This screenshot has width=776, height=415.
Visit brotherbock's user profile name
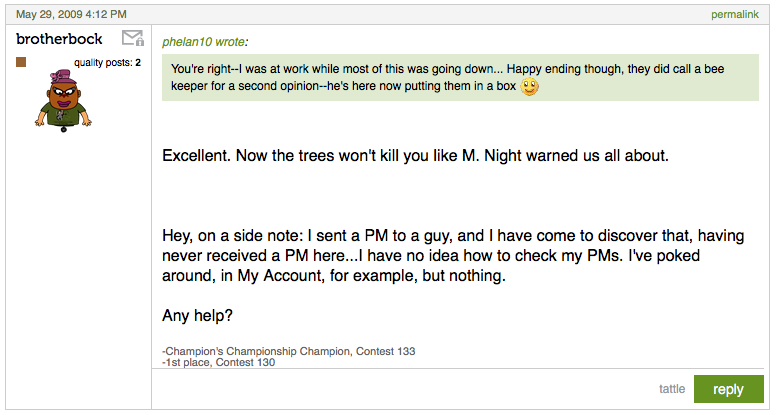[59, 39]
